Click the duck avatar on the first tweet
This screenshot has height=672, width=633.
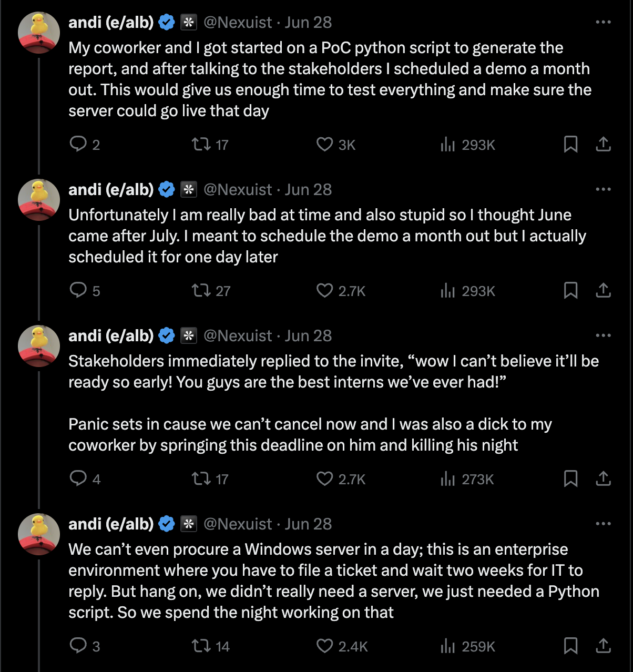coord(39,33)
